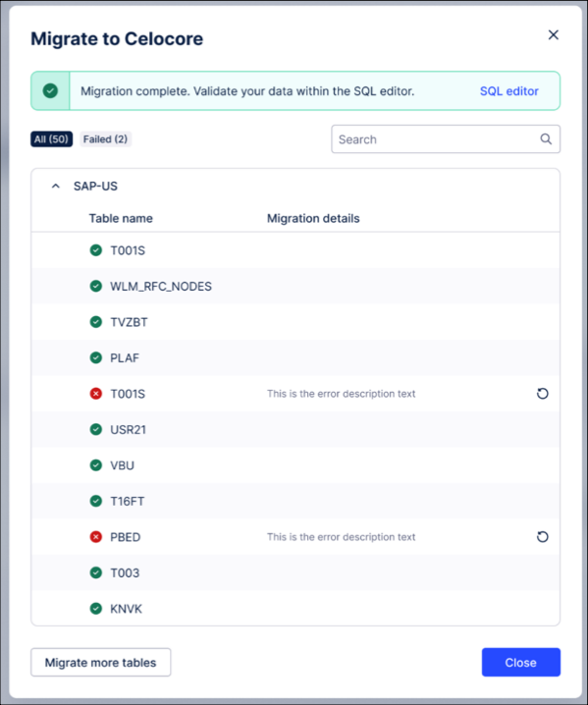Click the Migrate to Celocore title
This screenshot has width=588, height=705.
pos(117,38)
